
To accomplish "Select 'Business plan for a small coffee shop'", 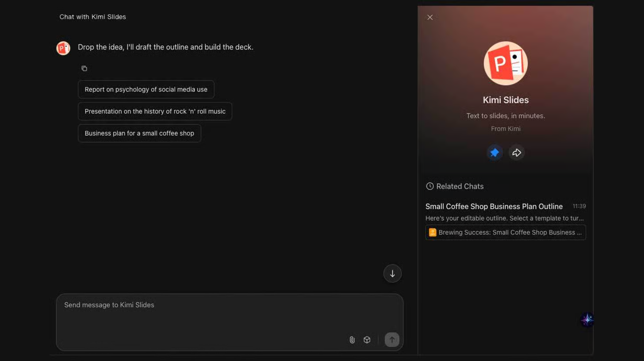I will click(x=139, y=133).
